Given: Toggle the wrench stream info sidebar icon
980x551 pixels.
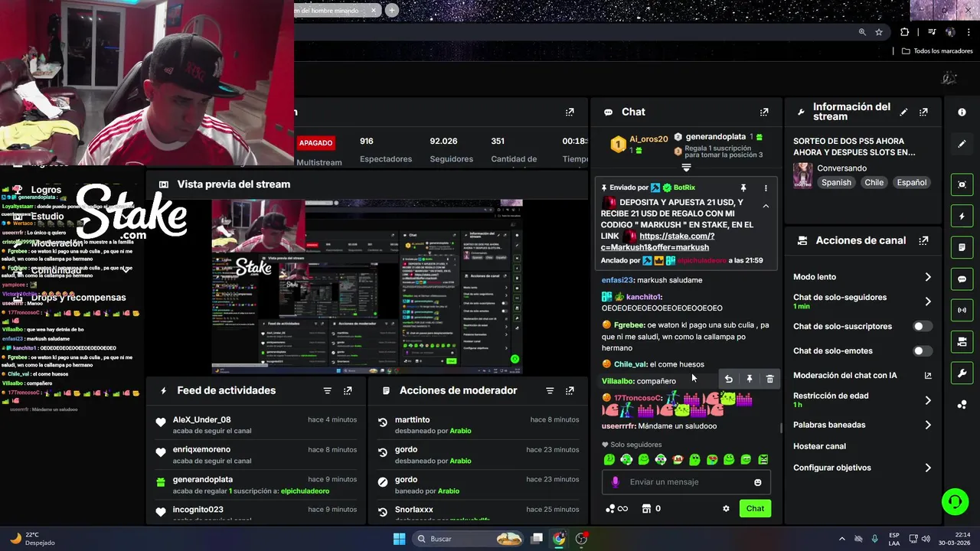Looking at the screenshot, I should 962,373.
